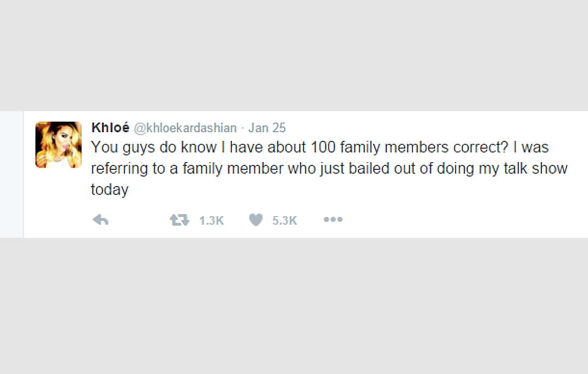Expand the tweet options via the ellipsis
The height and width of the screenshot is (374, 588).
(332, 219)
